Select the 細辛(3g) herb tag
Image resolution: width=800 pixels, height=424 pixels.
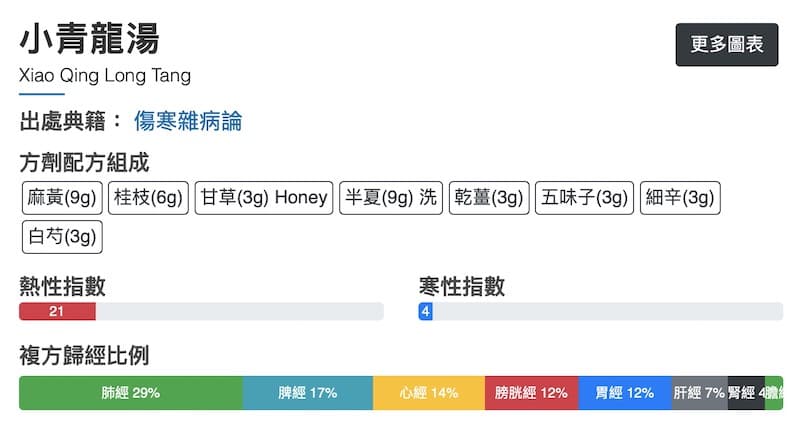(x=680, y=198)
